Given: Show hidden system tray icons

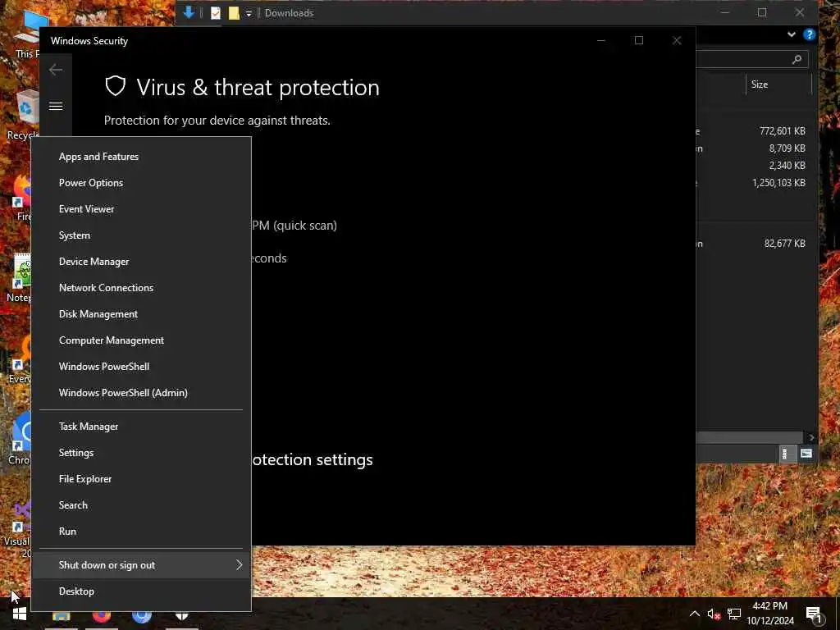Looking at the screenshot, I should pos(694,614).
